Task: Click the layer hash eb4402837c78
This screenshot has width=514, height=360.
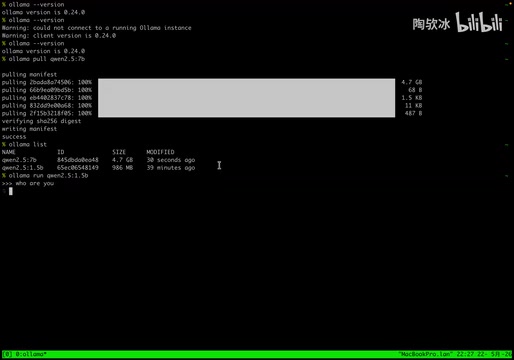Action: [x=50, y=98]
